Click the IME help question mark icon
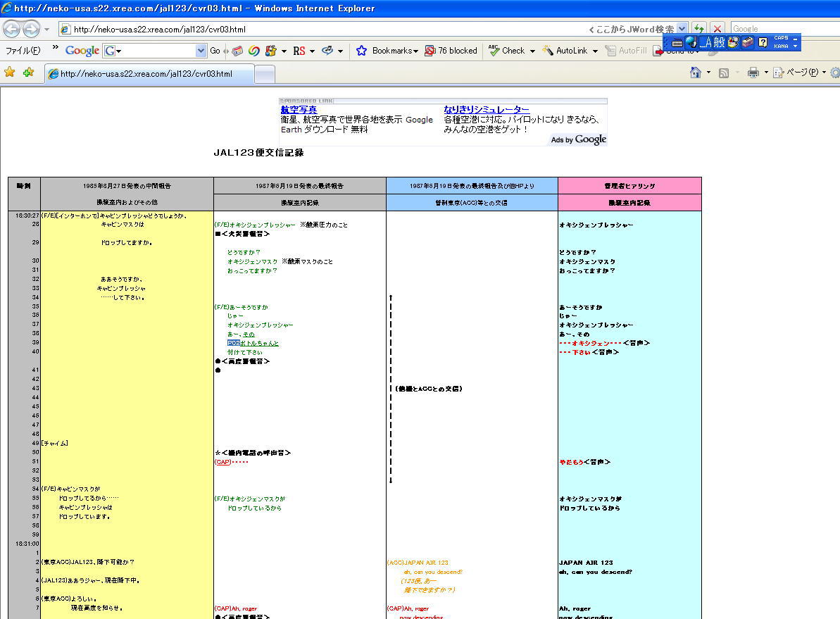 [763, 42]
